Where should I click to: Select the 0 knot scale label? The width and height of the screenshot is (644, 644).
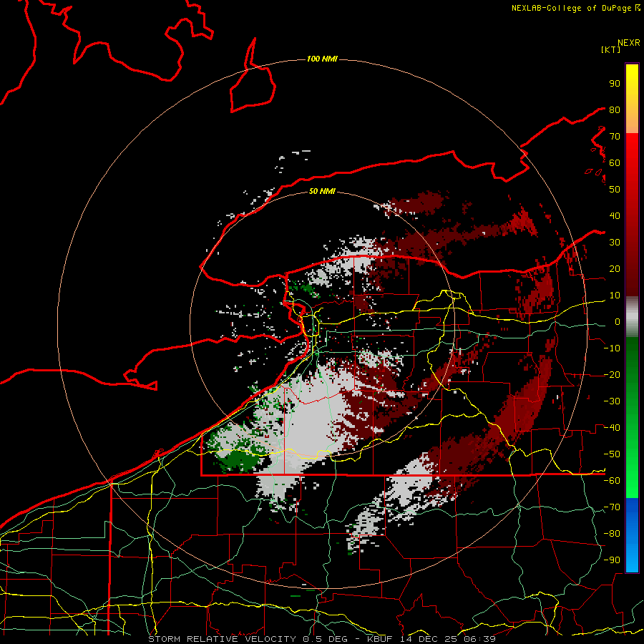coord(618,321)
